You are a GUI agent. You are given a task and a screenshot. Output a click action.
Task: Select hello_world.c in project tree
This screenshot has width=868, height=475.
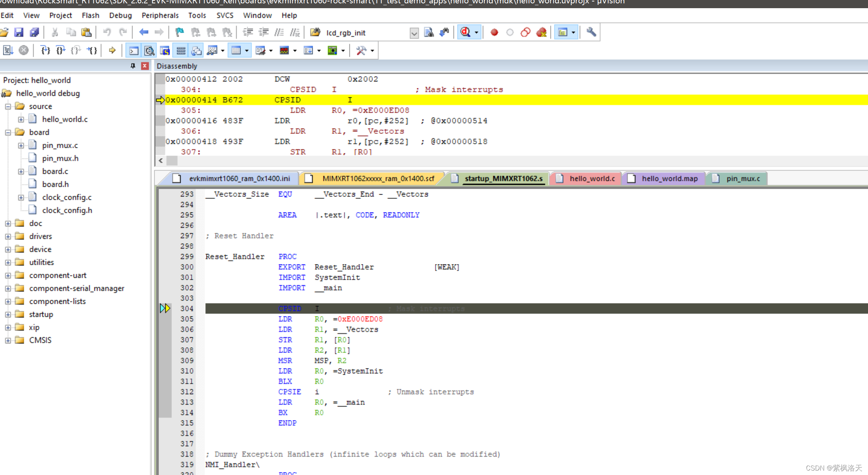(65, 119)
